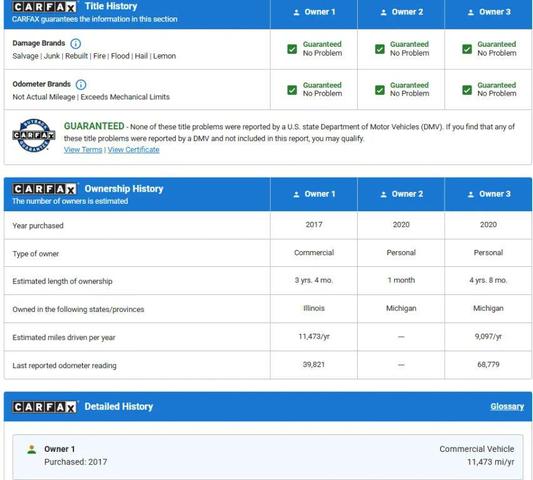This screenshot has height=480, width=533.
Task: Click Owner 3 person icon in Ownership History
Action: point(471,194)
